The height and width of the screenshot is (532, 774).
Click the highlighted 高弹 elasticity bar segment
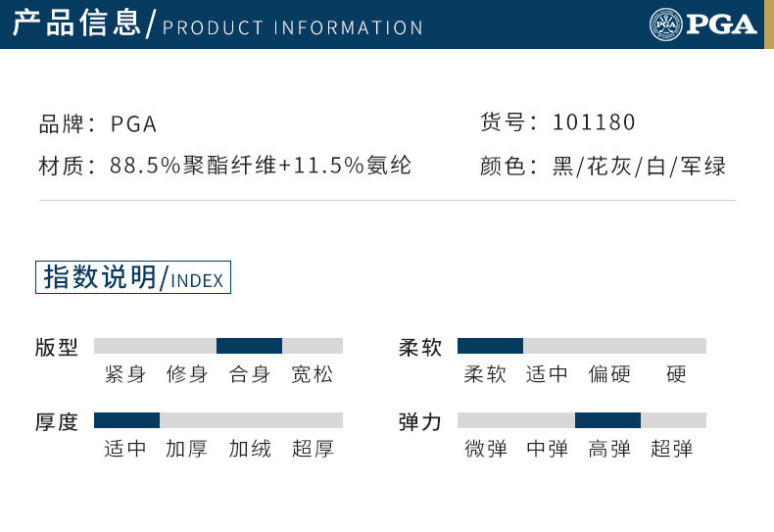pos(607,420)
